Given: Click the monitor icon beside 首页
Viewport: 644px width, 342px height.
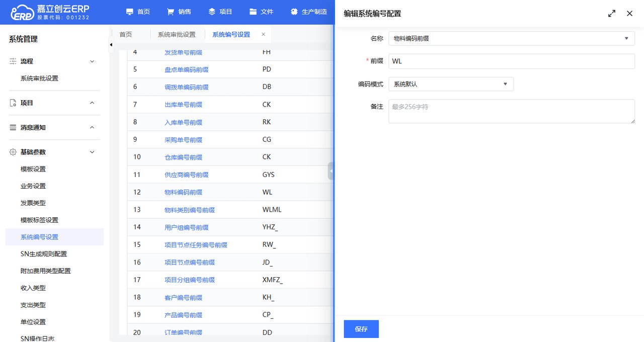Looking at the screenshot, I should point(130,12).
